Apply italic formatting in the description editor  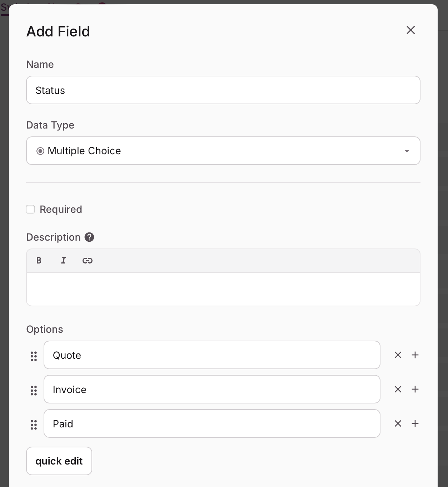63,261
